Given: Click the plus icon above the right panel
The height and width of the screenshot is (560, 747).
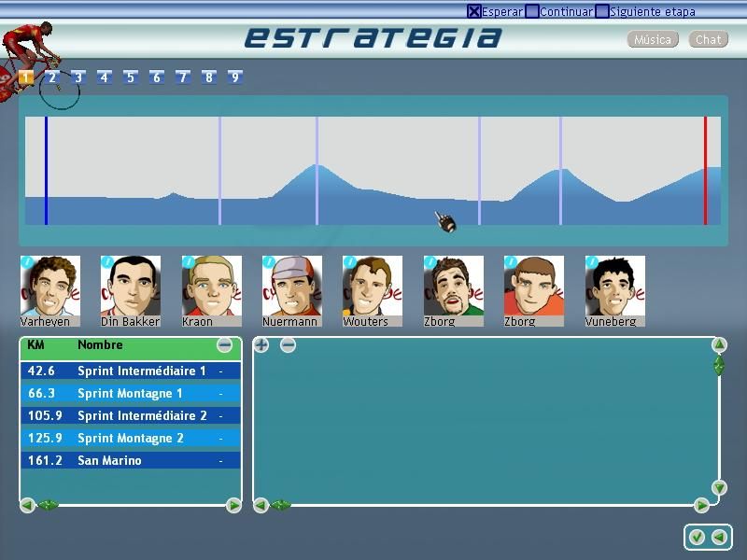Looking at the screenshot, I should [x=261, y=345].
